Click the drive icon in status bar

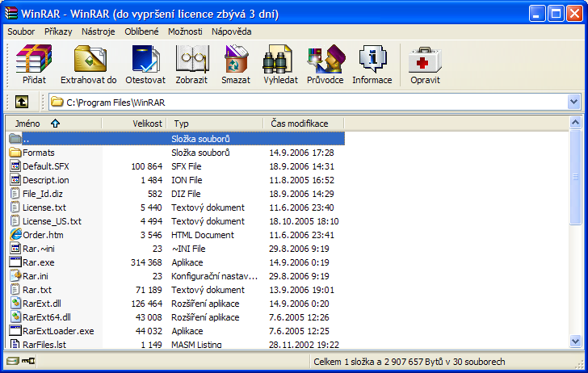tap(12, 361)
